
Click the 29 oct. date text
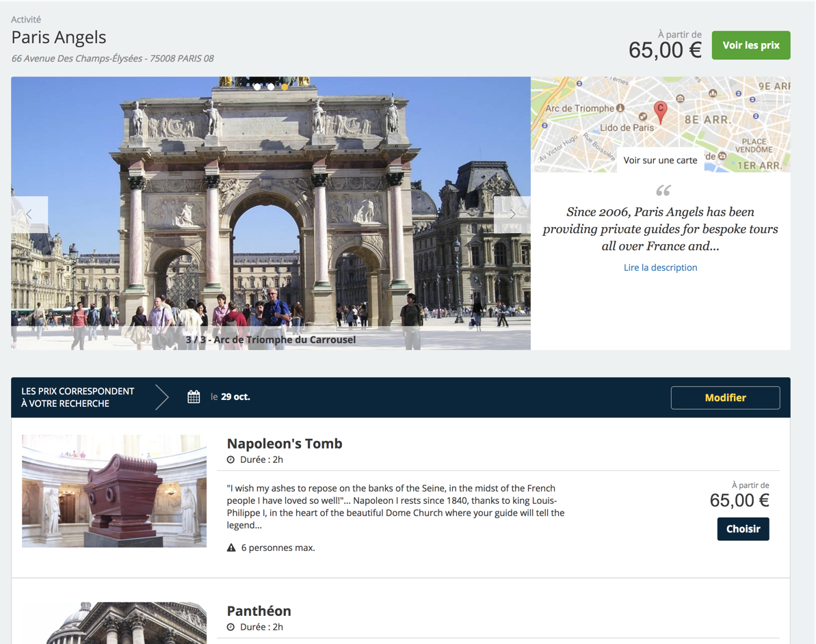[235, 397]
